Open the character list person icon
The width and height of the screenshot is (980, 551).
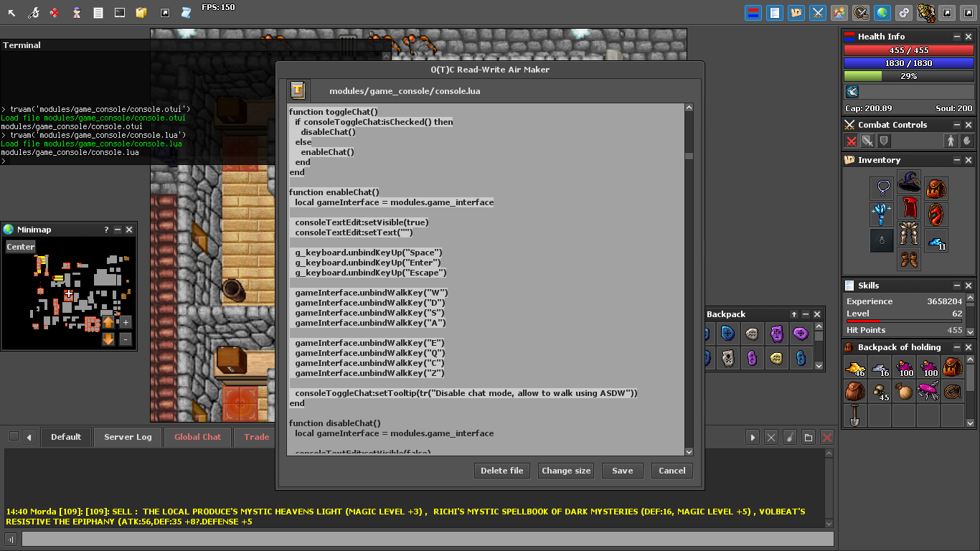[76, 13]
